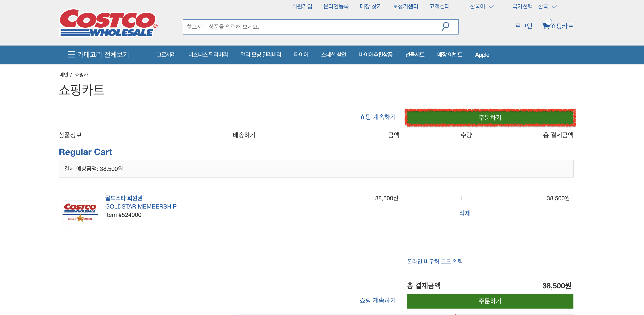Click the GOLDSTAR MEMBER product thumbnail
Screen dimensions: 644x315
tap(80, 212)
